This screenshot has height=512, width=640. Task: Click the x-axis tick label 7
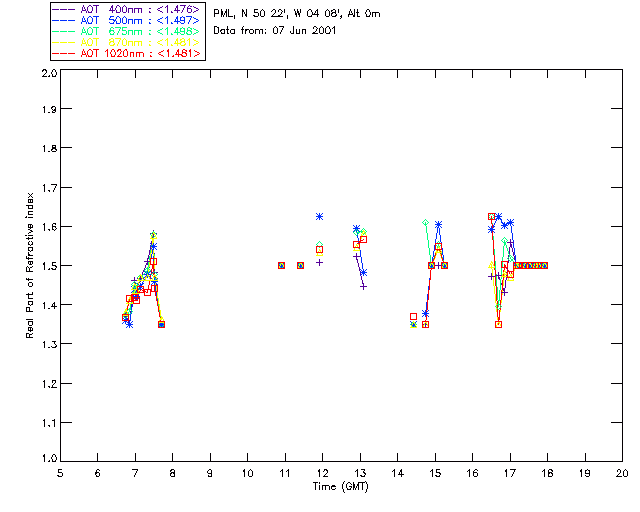tap(135, 473)
